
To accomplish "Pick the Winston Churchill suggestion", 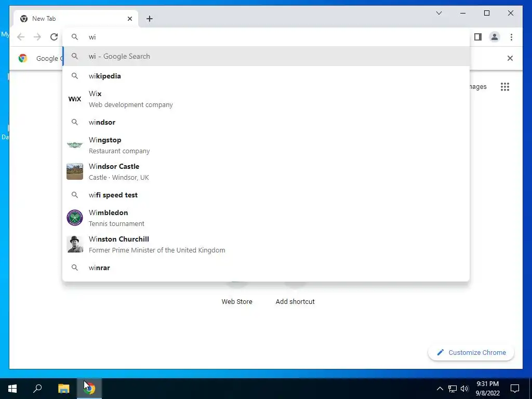I will (267, 244).
